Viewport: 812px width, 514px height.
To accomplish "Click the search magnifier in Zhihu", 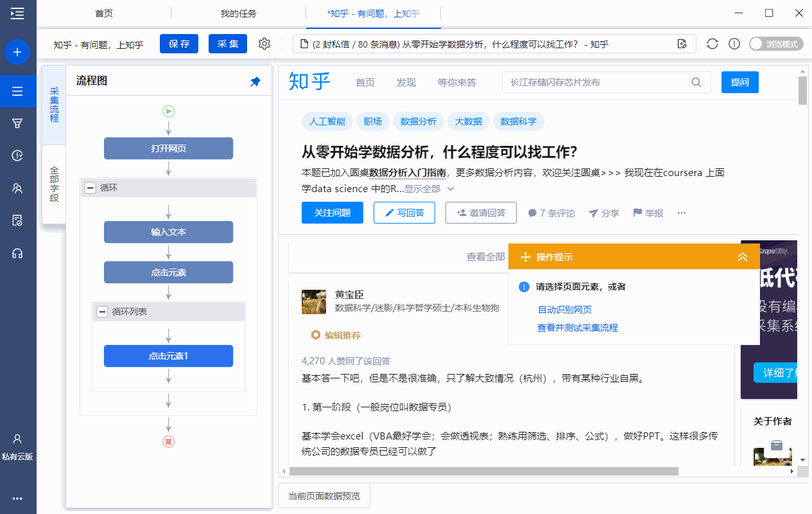I will click(x=696, y=82).
